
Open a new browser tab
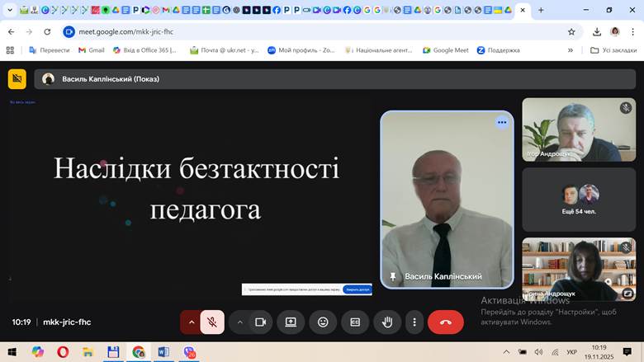541,11
